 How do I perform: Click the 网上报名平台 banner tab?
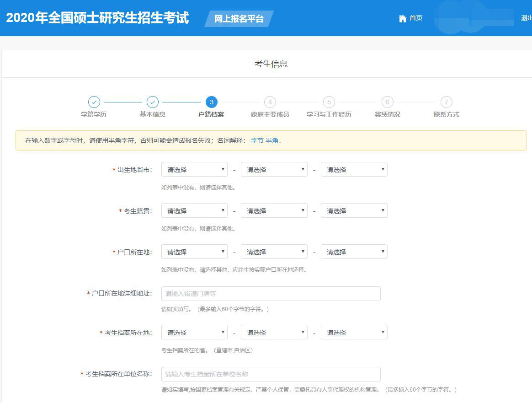(x=238, y=20)
